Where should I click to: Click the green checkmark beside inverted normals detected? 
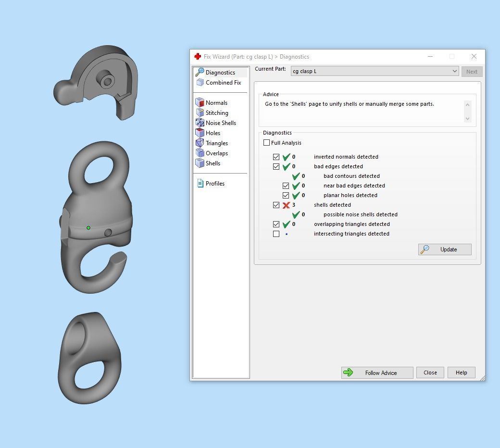coord(287,157)
